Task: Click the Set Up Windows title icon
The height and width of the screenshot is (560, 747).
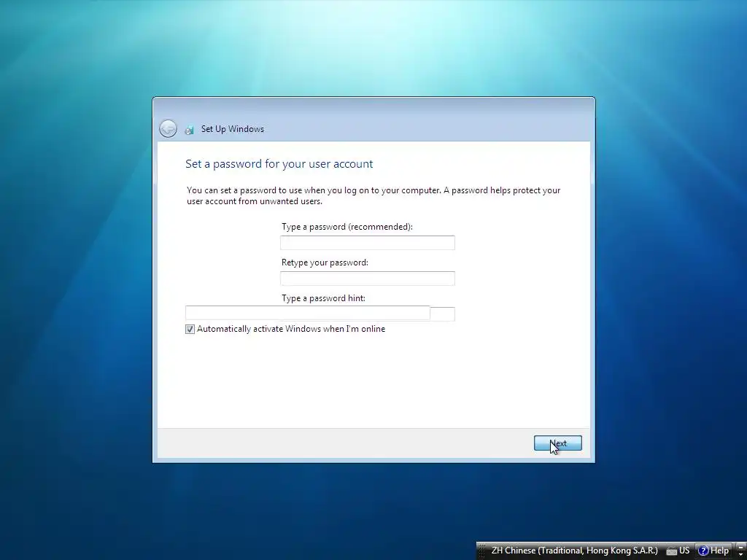Action: tap(190, 130)
